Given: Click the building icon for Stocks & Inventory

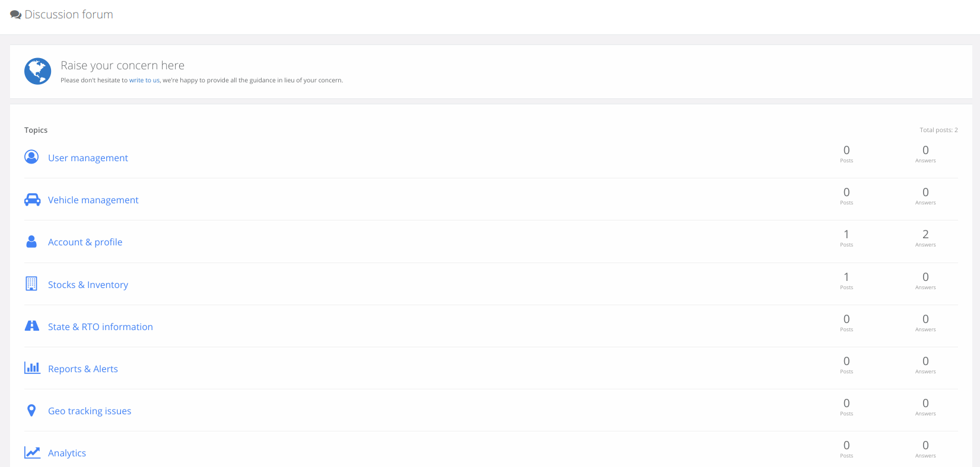Looking at the screenshot, I should [x=31, y=284].
